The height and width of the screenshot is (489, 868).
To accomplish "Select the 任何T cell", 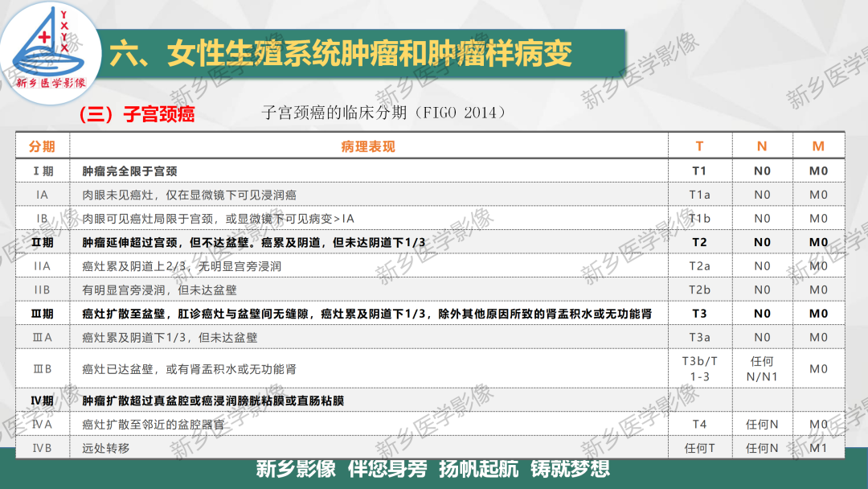I will coord(700,448).
